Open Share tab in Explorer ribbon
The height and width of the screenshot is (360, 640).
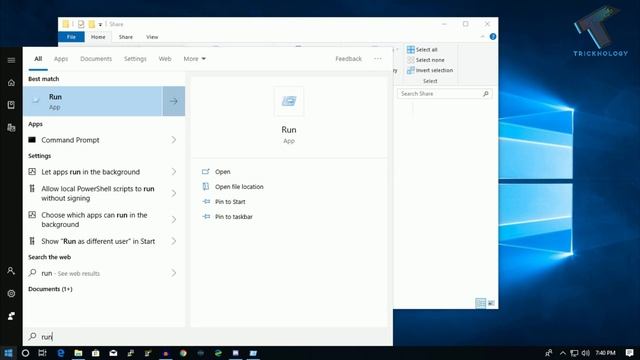tap(126, 37)
